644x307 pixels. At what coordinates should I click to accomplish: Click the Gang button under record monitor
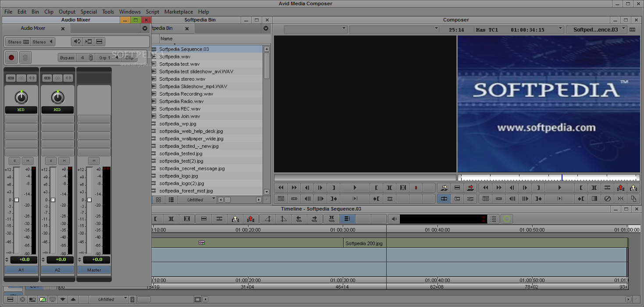pyautogui.click(x=498, y=199)
